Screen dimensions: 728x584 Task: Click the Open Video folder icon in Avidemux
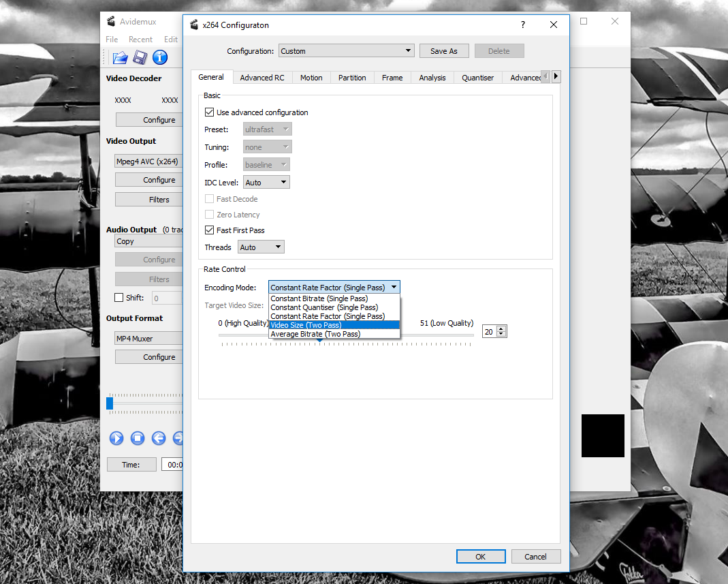tap(120, 58)
